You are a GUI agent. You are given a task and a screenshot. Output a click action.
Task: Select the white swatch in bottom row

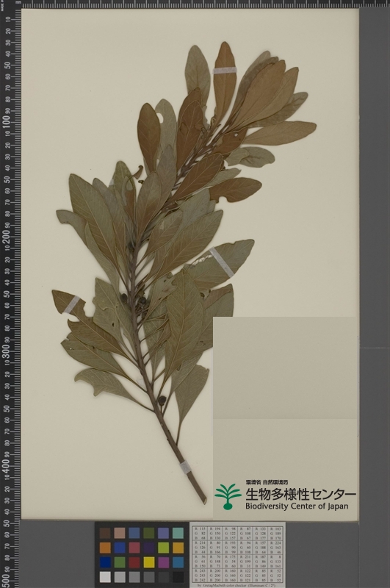click(105, 577)
